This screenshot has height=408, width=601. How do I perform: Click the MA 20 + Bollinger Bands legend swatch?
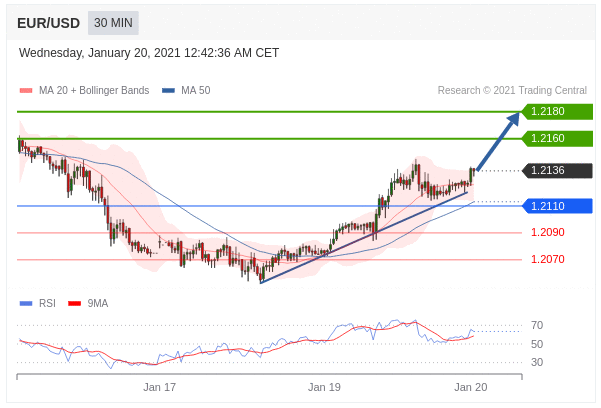(x=26, y=90)
